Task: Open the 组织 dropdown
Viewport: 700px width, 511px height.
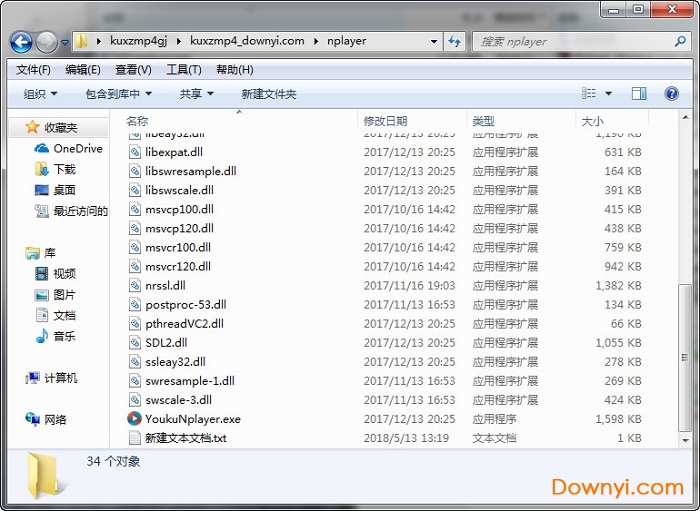Action: click(40, 94)
